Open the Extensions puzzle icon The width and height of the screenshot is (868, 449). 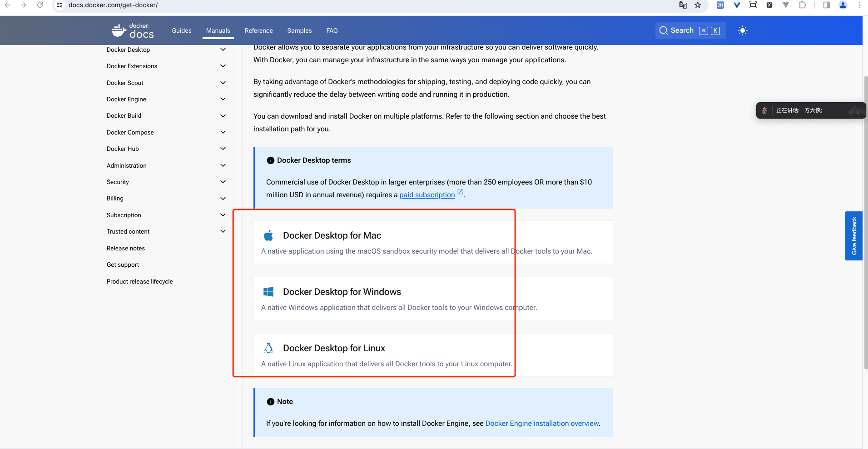802,5
